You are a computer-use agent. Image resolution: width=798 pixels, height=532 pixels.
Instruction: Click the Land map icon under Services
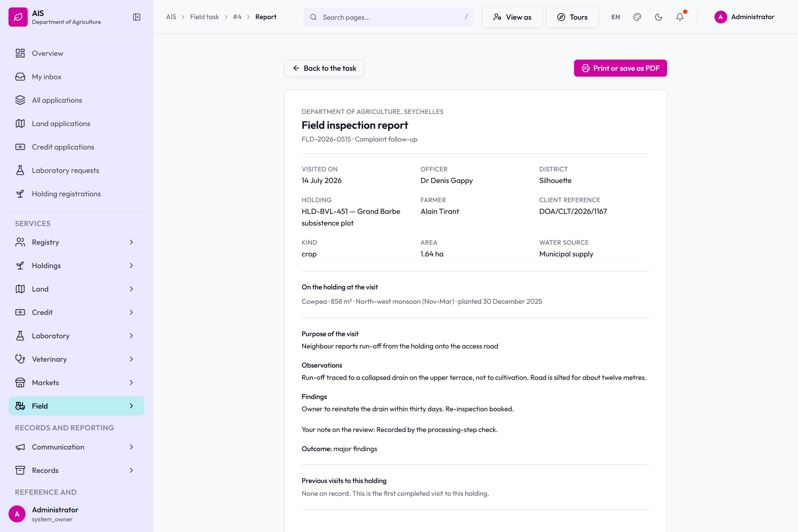coord(20,289)
